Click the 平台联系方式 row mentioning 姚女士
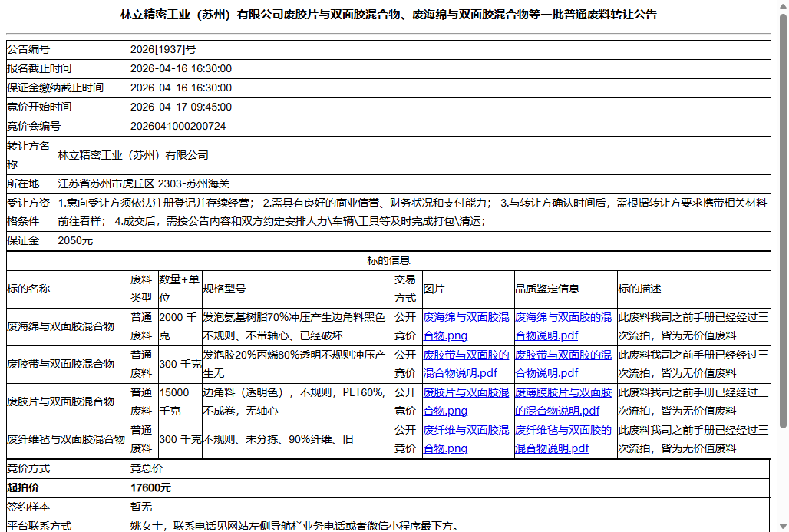Image resolution: width=789 pixels, height=532 pixels. 388,525
